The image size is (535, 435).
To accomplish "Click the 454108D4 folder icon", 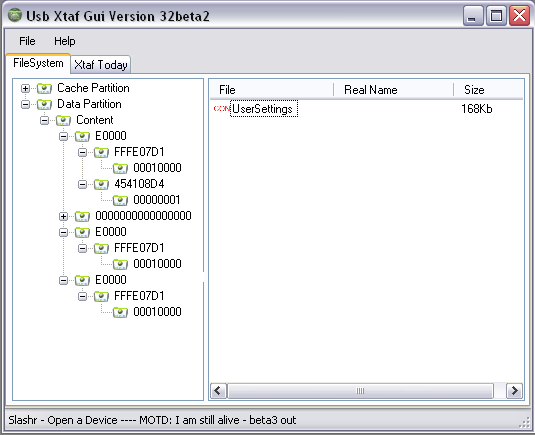I will (101, 184).
